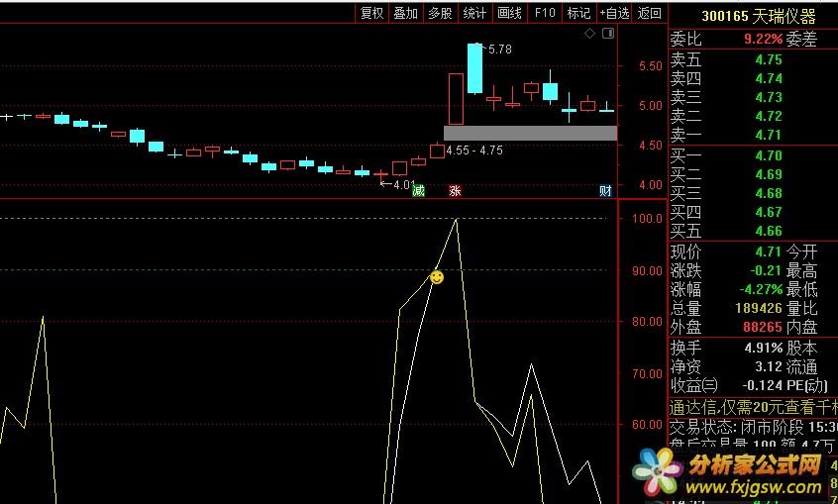The height and width of the screenshot is (504, 838).
Task: Toggle the side panel icon next to the diamond
Action: coord(608,34)
